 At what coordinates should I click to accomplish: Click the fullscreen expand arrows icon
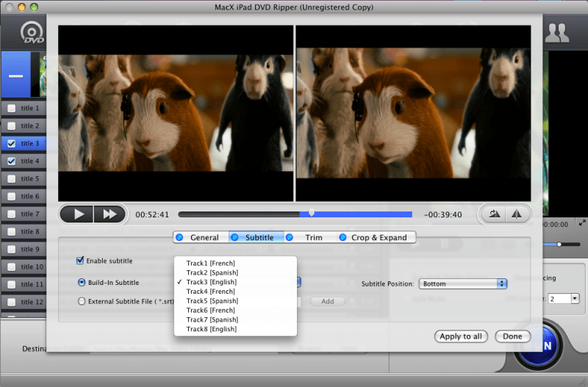[582, 223]
